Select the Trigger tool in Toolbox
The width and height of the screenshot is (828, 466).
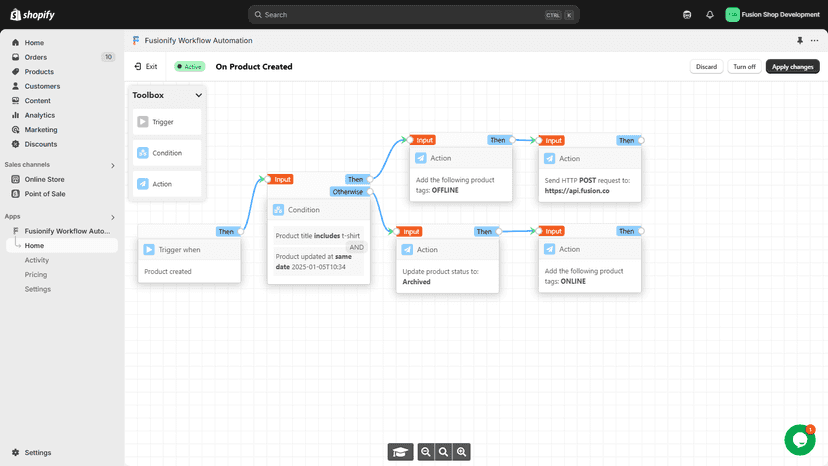tap(167, 122)
